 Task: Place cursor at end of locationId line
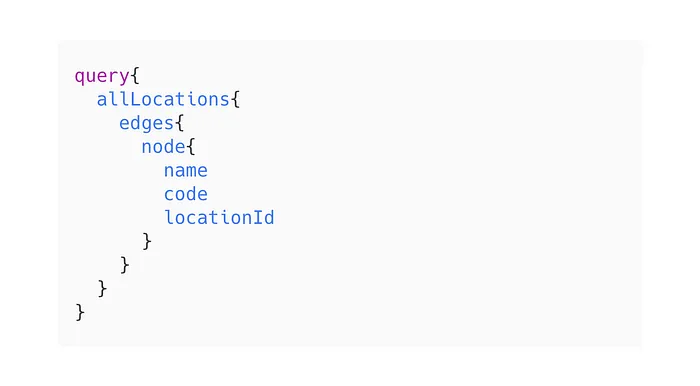click(x=275, y=218)
